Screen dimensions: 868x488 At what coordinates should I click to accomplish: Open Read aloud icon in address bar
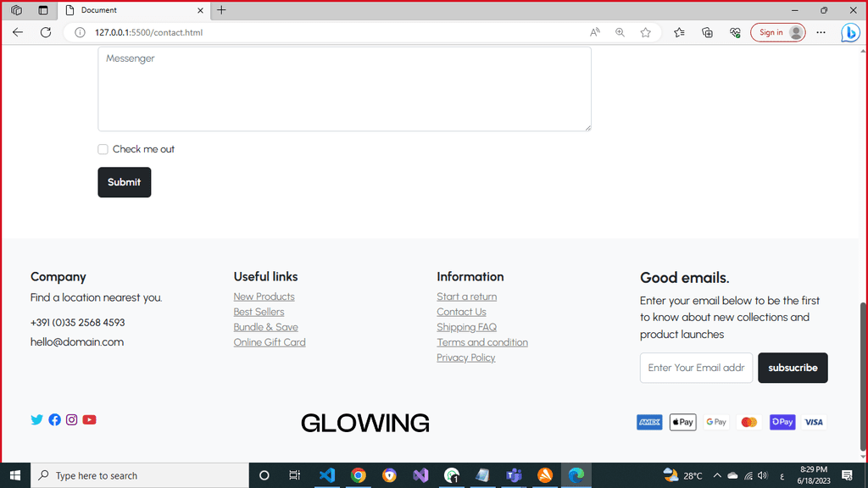click(x=594, y=33)
